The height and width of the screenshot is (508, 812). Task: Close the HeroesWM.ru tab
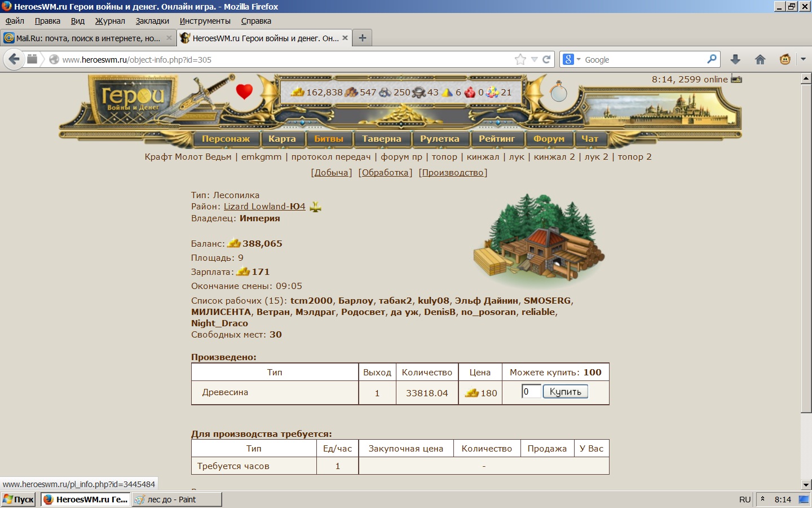coord(345,38)
